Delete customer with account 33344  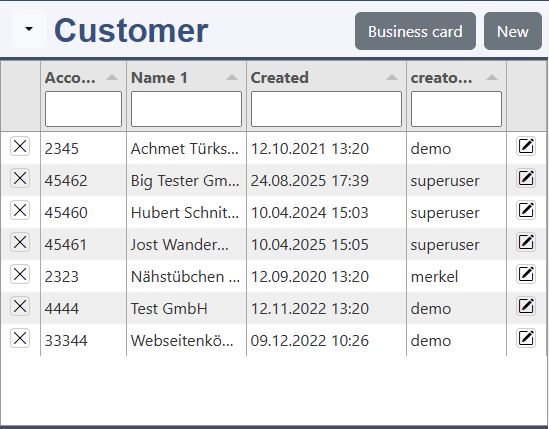[x=20, y=338]
